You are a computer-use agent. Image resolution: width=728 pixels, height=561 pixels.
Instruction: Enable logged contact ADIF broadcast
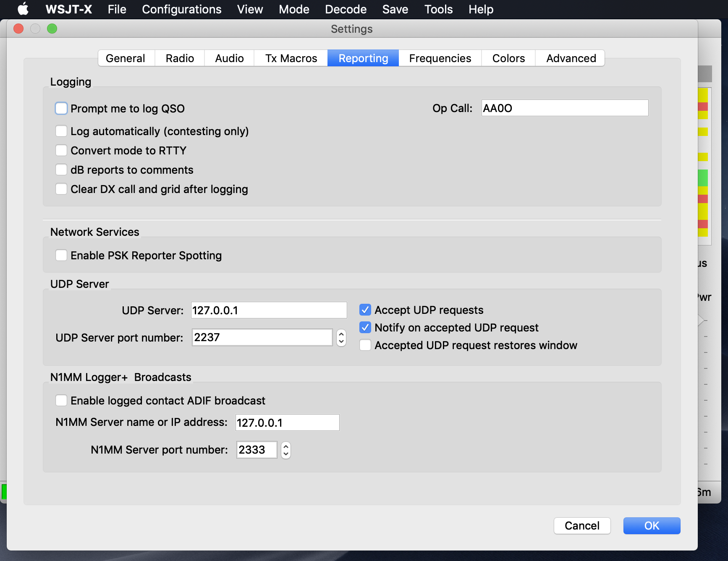pos(61,401)
